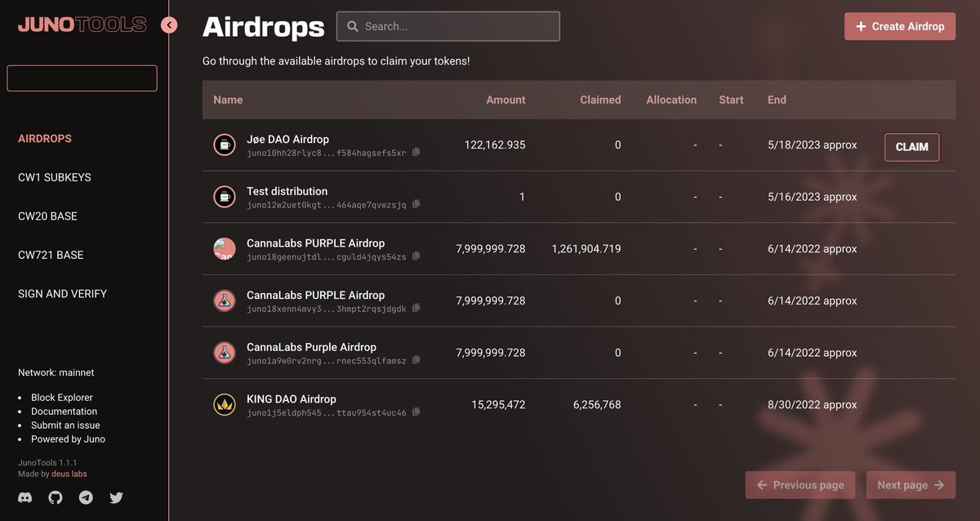Select the CannaLabs Purple Airdrop lowercase entry
This screenshot has width=980, height=521.
pyautogui.click(x=311, y=347)
